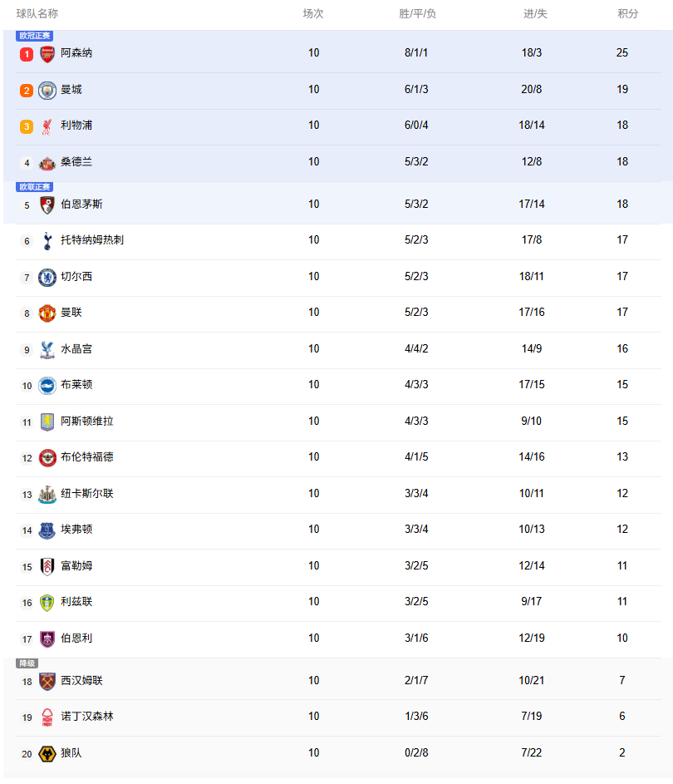
Task: Click the Tottenham Hotspur crest icon
Action: [x=47, y=241]
